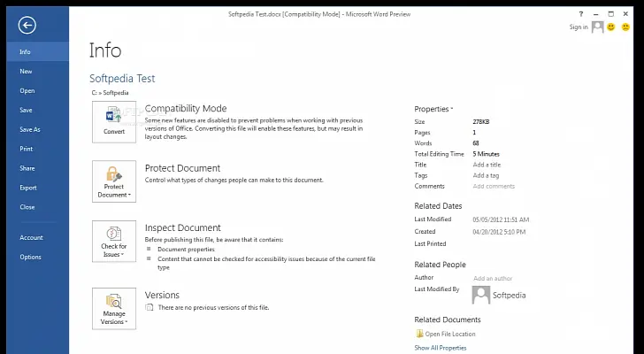Choose Save As from the sidebar
The width and height of the screenshot is (644, 354).
38,129
